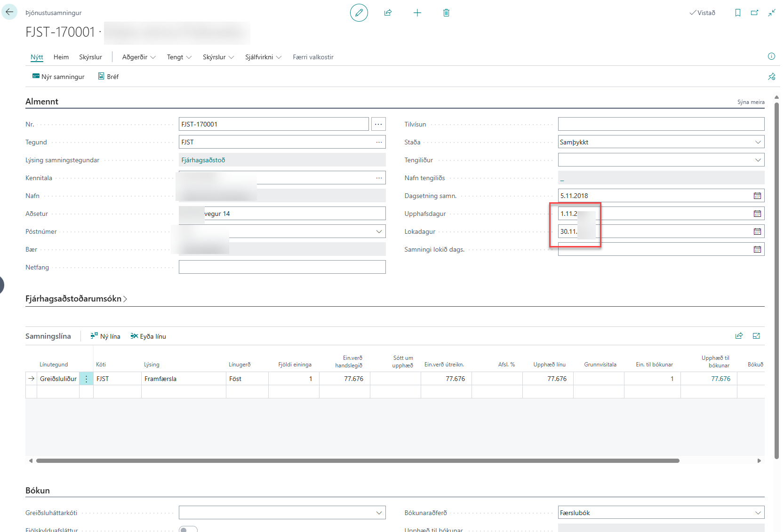Open the Bókunaraðferð dropdown
This screenshot has width=784, height=532.
661,513
